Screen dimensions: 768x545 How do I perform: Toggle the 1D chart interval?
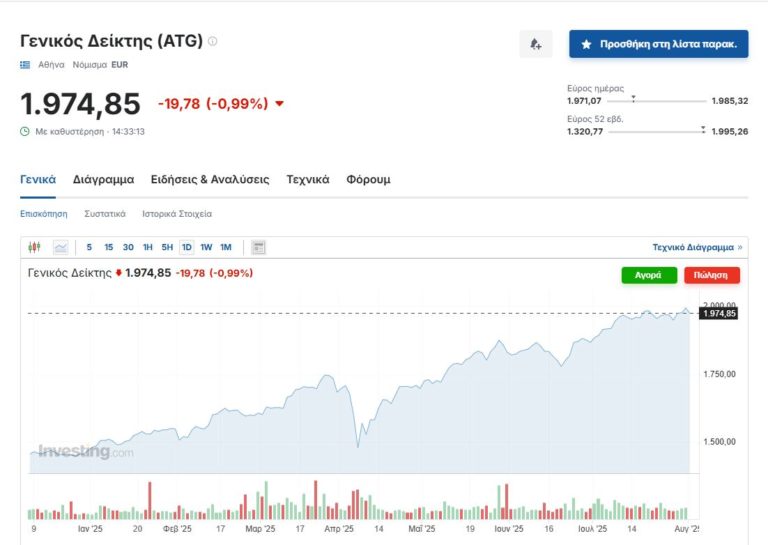click(187, 247)
